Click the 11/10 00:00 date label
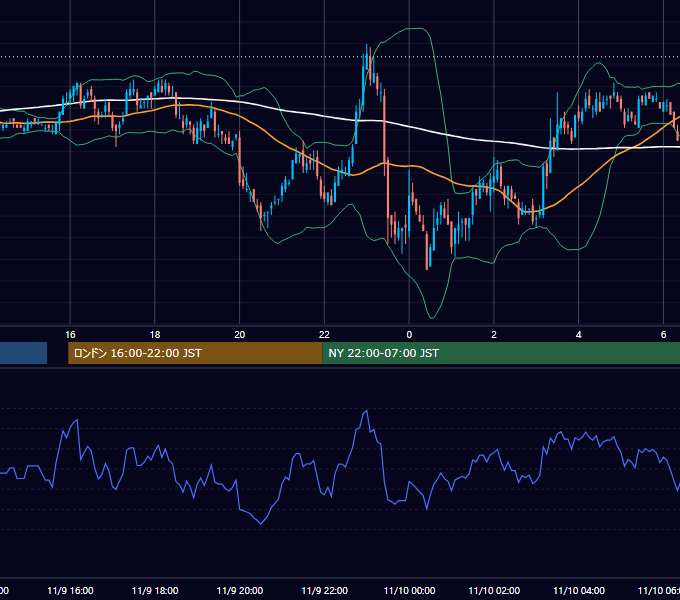 [x=409, y=590]
